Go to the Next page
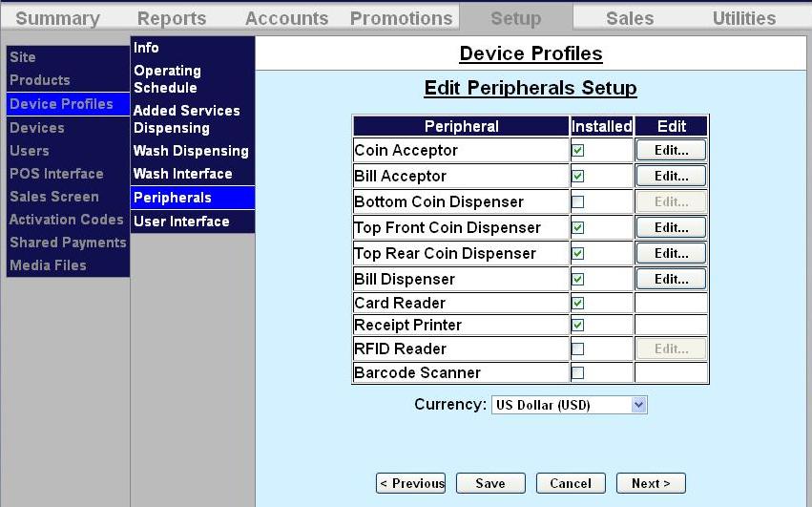The height and width of the screenshot is (507, 812). pos(651,483)
